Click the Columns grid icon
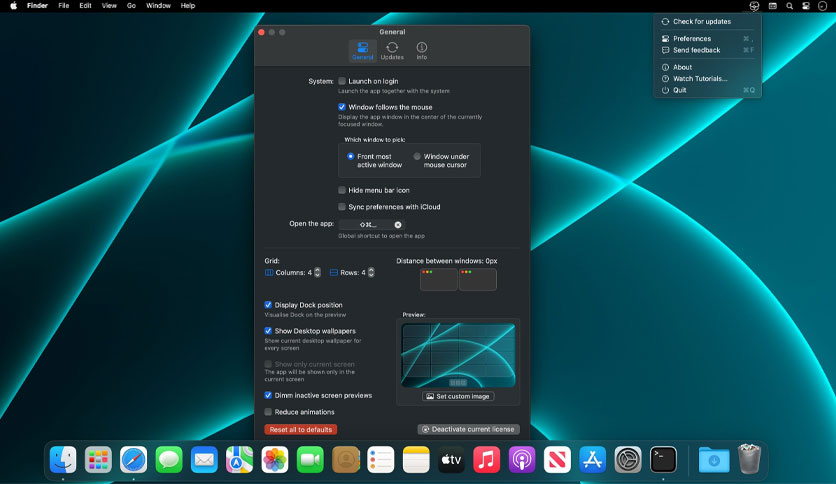Viewport: 836px width, 484px height. coord(269,272)
